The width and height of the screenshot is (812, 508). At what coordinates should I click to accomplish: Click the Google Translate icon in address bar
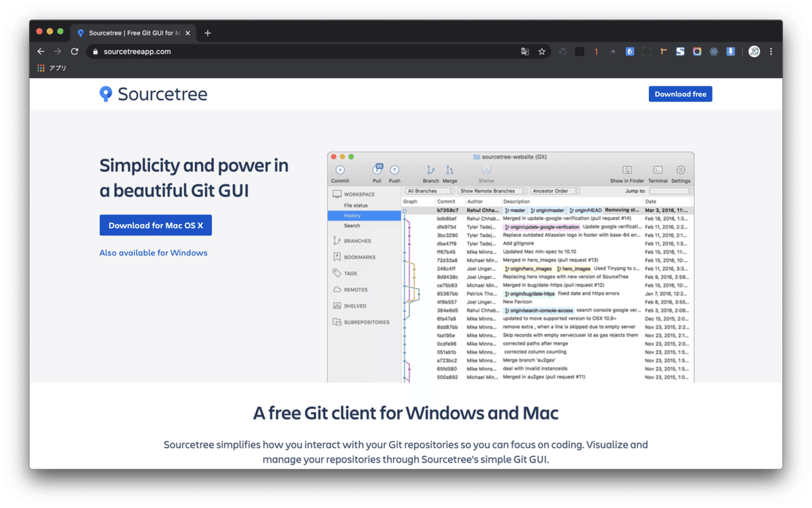click(525, 51)
